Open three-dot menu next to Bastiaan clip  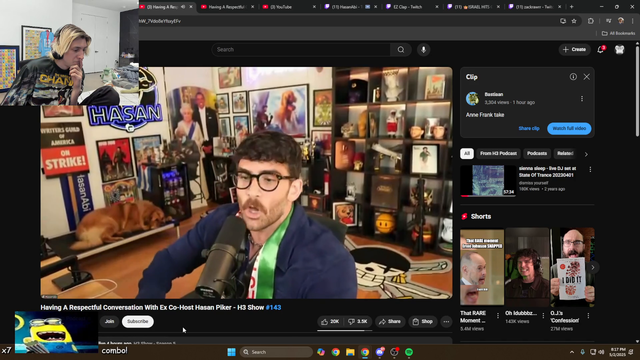point(582,98)
